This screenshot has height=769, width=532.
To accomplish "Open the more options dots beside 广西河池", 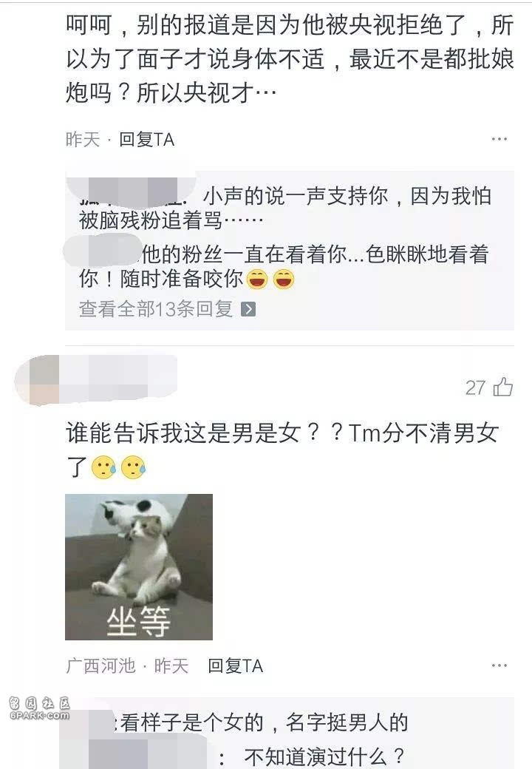I will click(499, 665).
